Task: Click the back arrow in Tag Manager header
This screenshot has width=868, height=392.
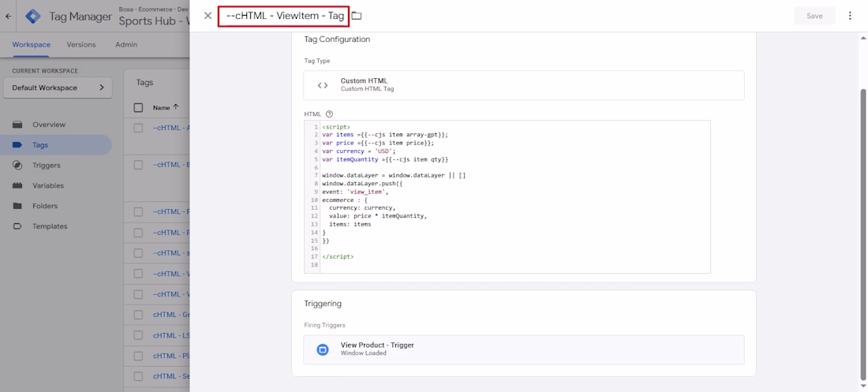Action: click(x=9, y=16)
